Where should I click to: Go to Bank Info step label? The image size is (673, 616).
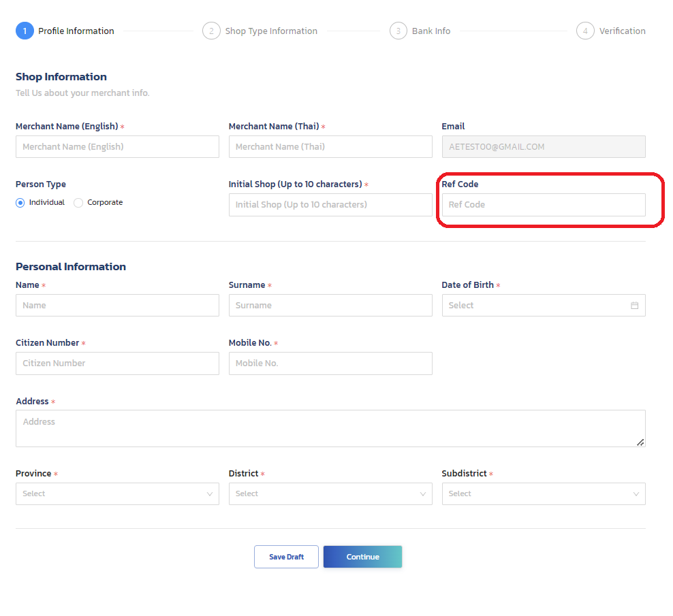pyautogui.click(x=431, y=31)
